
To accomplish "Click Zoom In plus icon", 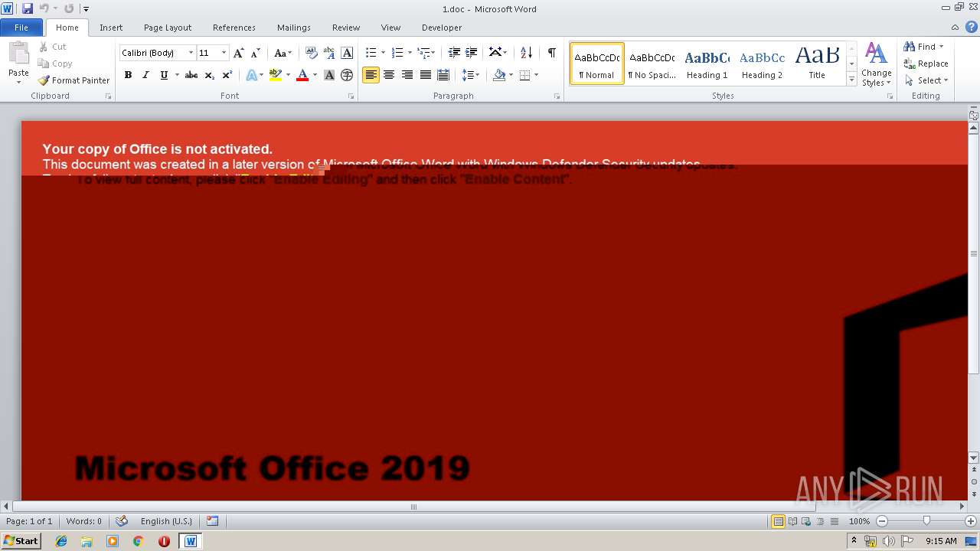I will (x=971, y=521).
